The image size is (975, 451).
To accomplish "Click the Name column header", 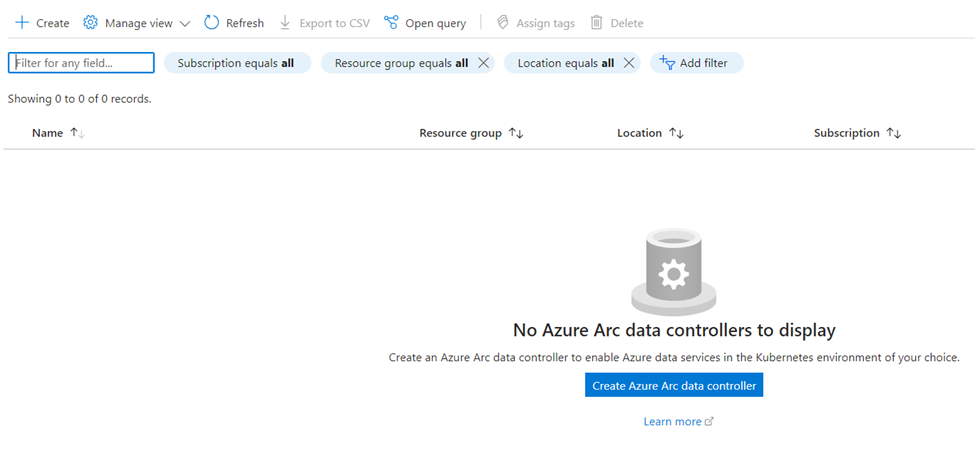I will coord(47,133).
